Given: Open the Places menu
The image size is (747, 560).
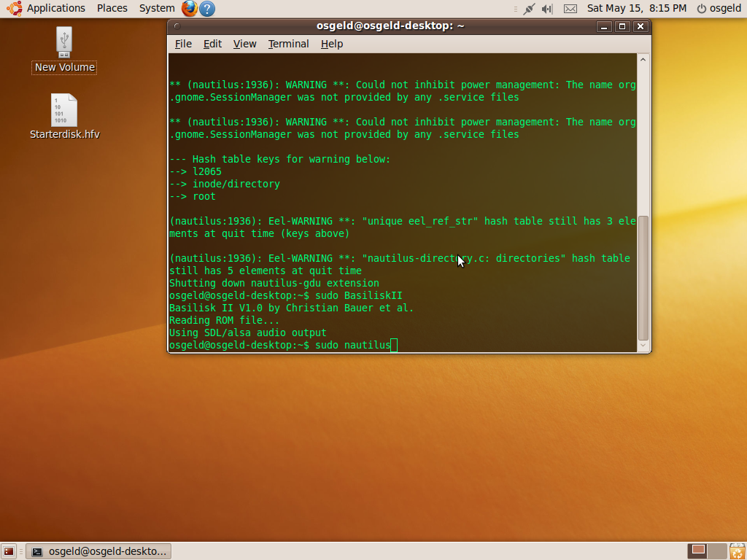Looking at the screenshot, I should [x=112, y=8].
